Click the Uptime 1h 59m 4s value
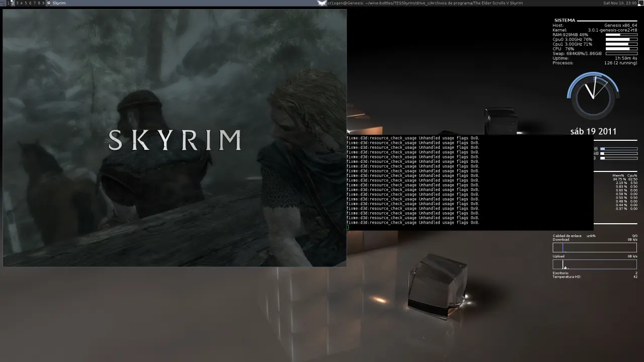Image resolution: width=644 pixels, height=362 pixels. point(626,58)
